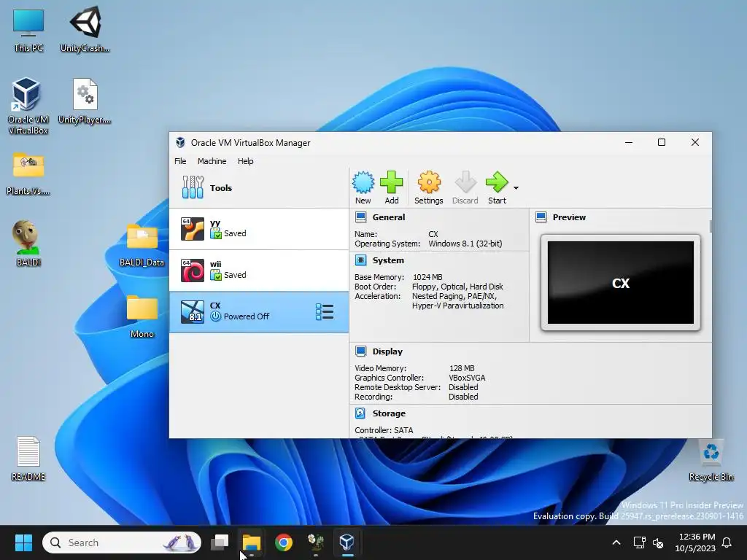This screenshot has height=560, width=747.
Task: Click the wii Debian OS icon
Action: [193, 271]
